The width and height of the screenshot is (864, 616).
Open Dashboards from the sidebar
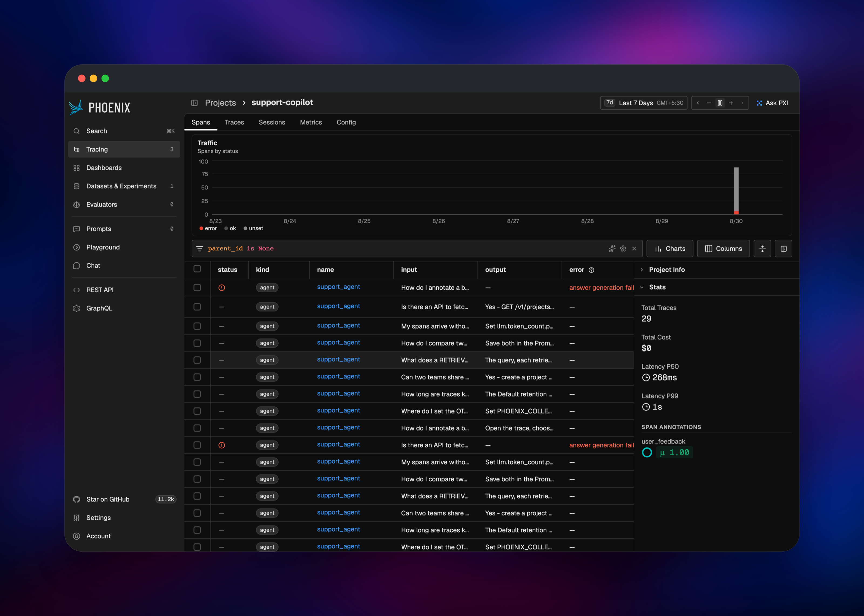click(124, 168)
